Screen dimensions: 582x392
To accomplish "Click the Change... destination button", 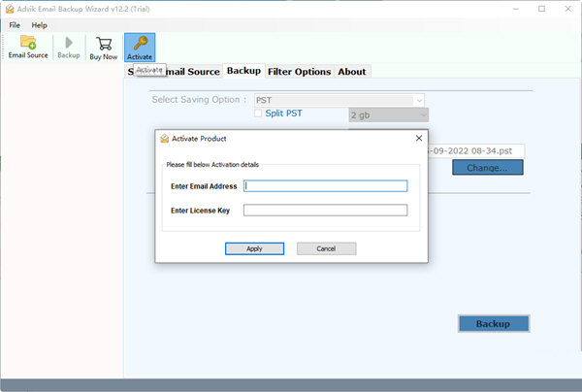I will click(x=487, y=168).
